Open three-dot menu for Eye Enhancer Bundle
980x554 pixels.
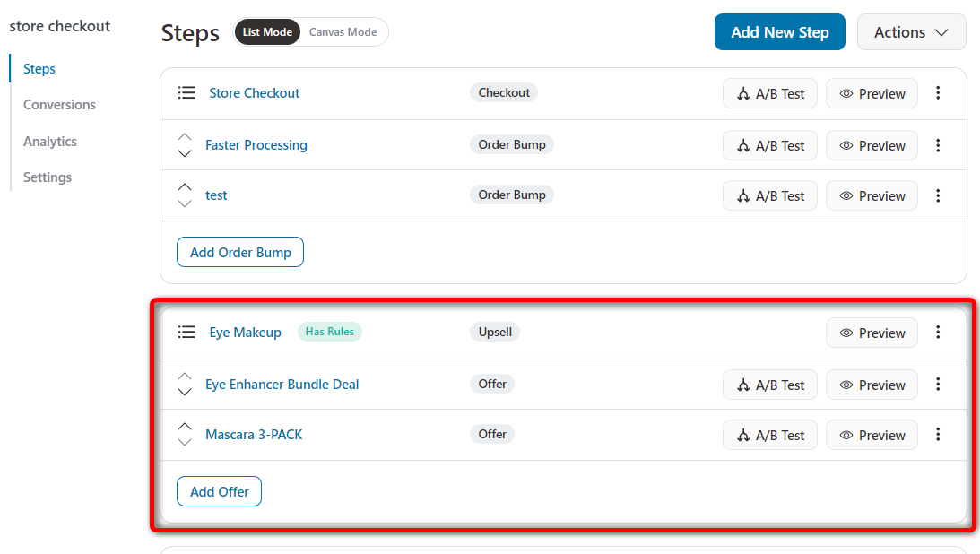coord(938,384)
